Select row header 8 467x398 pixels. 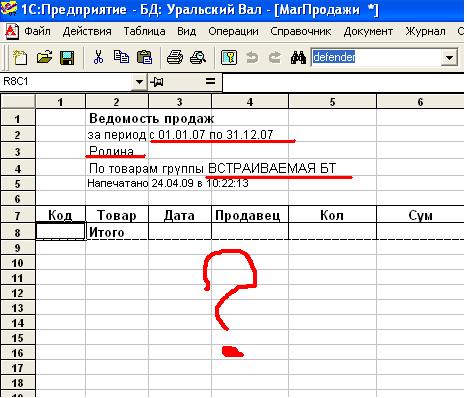click(18, 232)
